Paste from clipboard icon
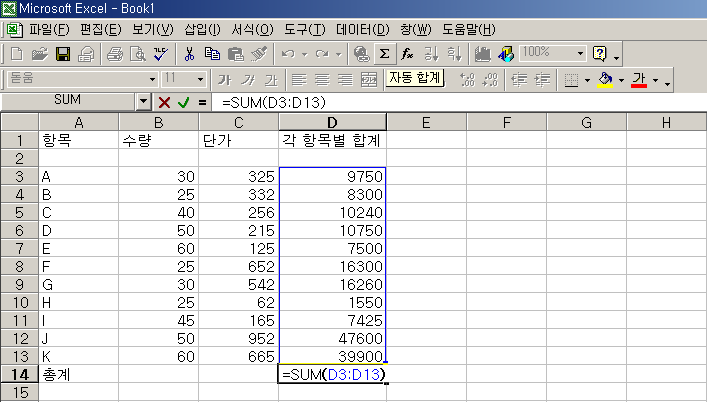This screenshot has height=402, width=707. pos(235,54)
